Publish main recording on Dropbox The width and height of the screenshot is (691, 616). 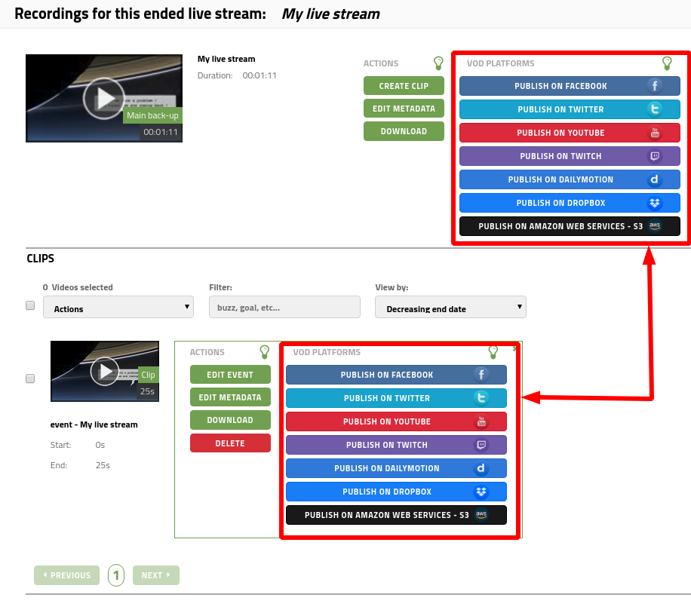570,203
